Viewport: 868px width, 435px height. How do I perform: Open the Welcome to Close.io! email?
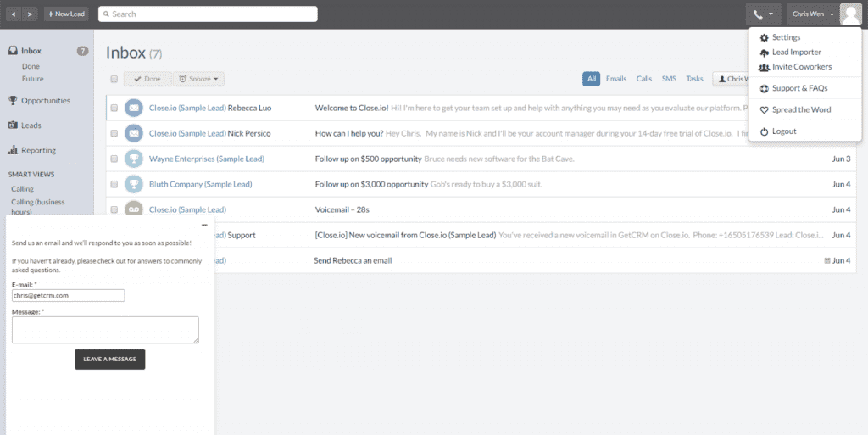pyautogui.click(x=352, y=108)
